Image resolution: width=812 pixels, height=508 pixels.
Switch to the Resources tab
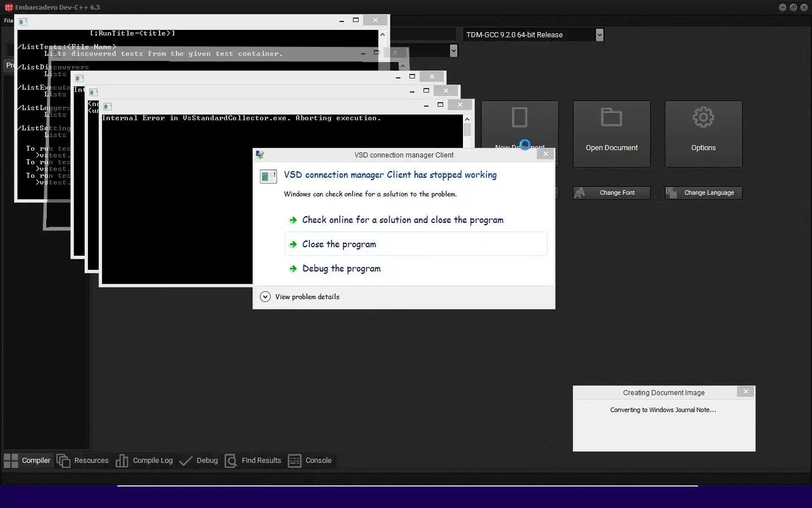(82, 461)
